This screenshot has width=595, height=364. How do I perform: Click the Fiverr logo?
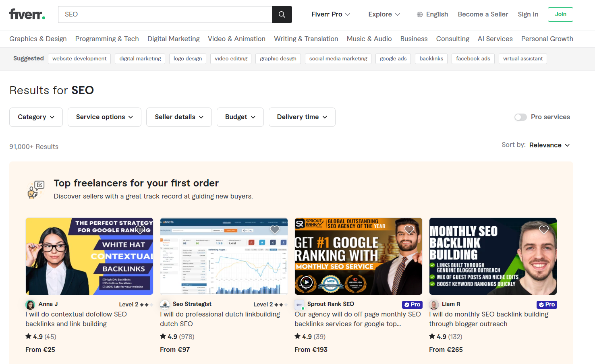coord(27,14)
